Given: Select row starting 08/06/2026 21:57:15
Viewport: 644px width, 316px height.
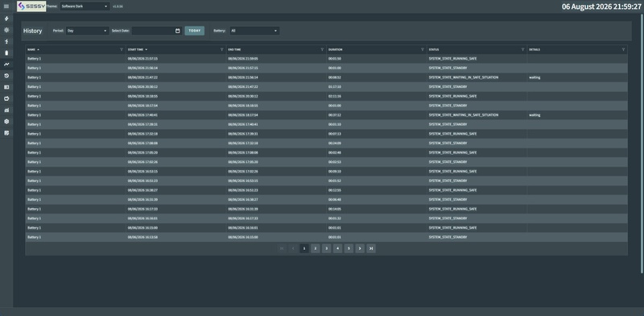Looking at the screenshot, I should tap(326, 58).
